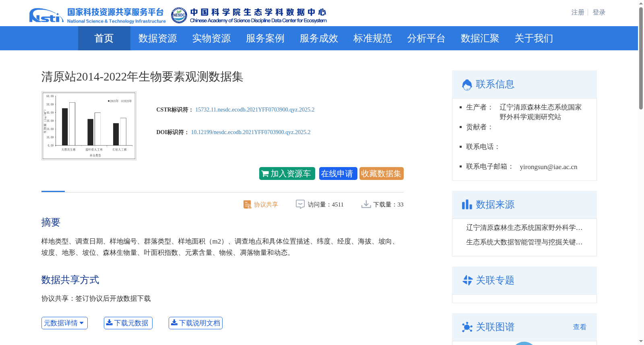Click producer name 辽宁清原森林生态系统国家野外科学观测研究站
Screen dimensions: 644x345
541,112
